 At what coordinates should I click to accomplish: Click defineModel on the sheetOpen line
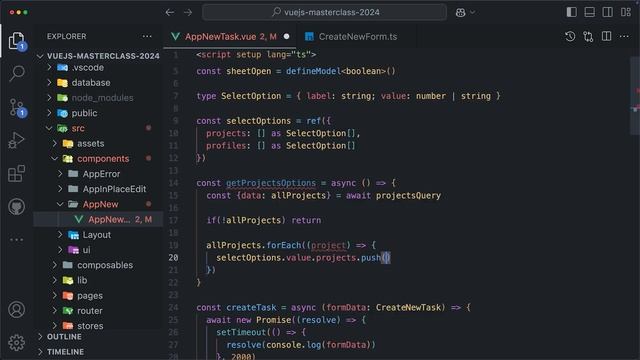tap(313, 71)
